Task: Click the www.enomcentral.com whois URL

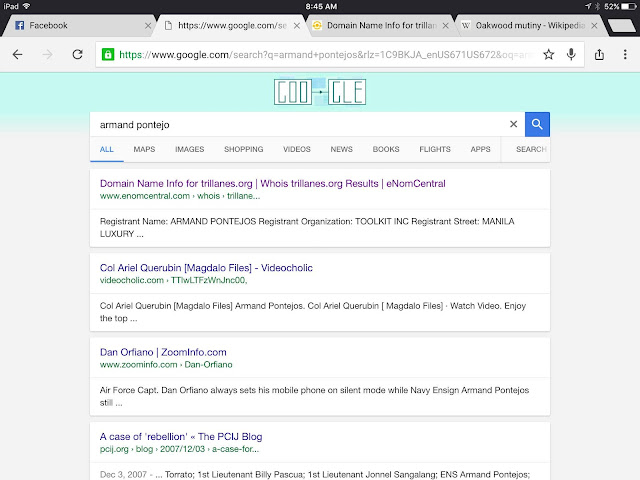Action: click(x=180, y=196)
